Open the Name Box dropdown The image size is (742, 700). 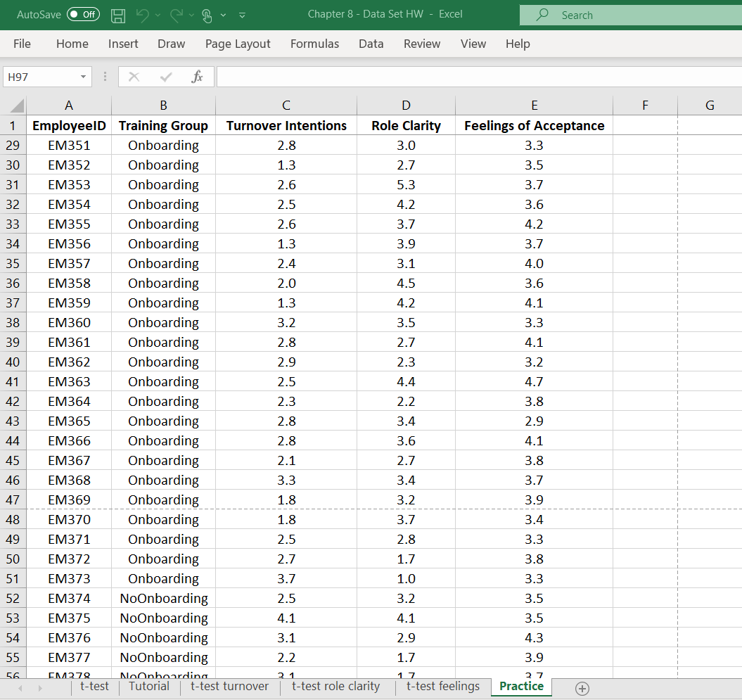pyautogui.click(x=82, y=76)
